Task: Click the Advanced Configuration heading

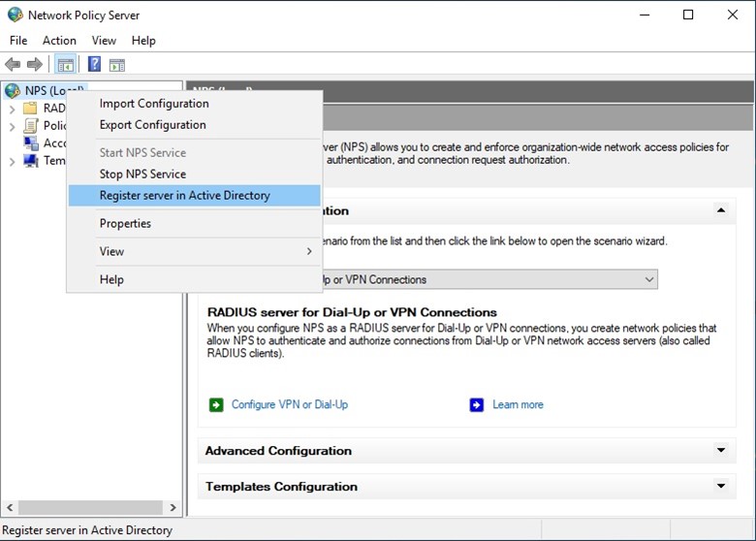Action: pos(278,451)
